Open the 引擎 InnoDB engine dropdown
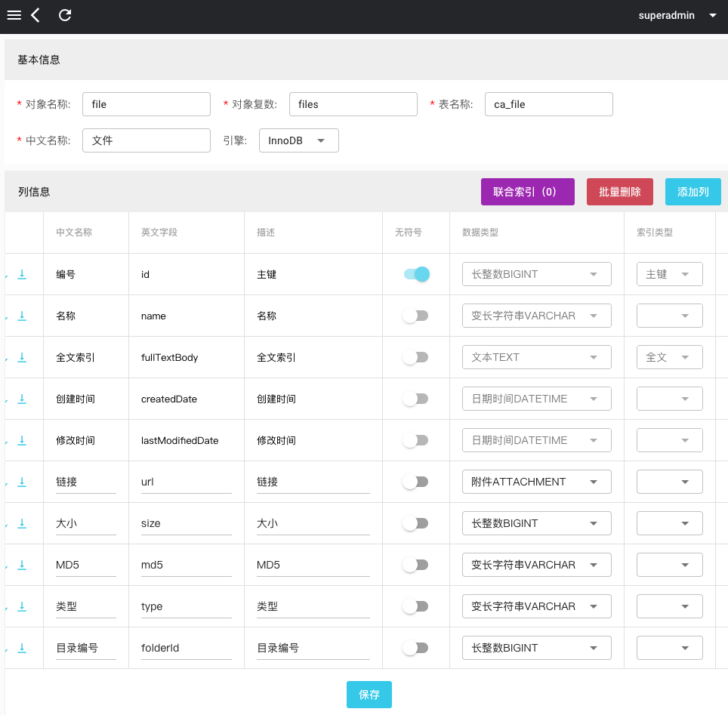 click(x=298, y=140)
